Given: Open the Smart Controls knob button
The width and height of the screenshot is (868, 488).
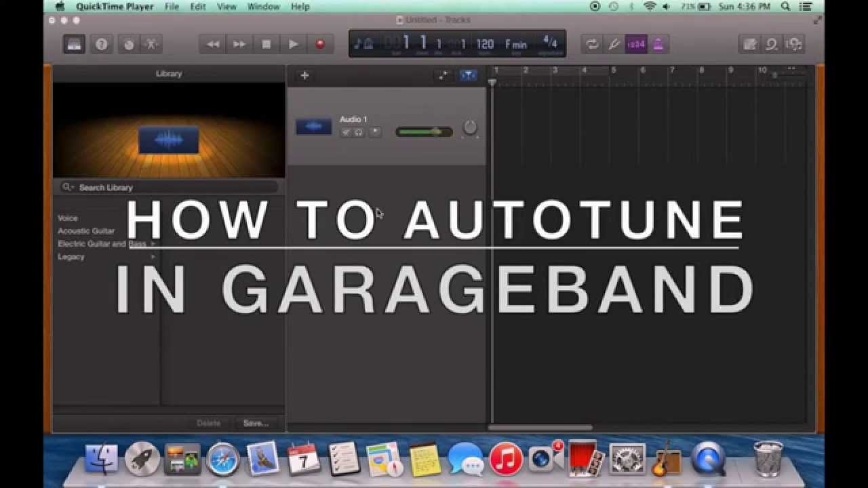Looking at the screenshot, I should coord(129,45).
